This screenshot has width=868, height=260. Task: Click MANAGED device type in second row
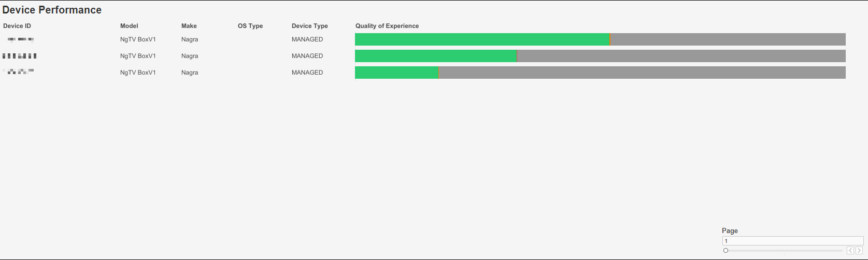[x=307, y=56]
